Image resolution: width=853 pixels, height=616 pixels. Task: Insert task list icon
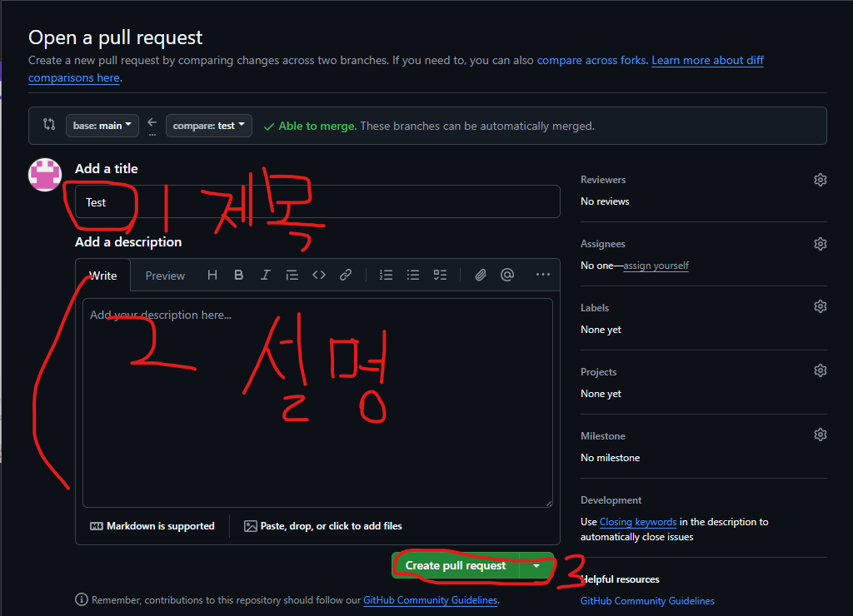click(x=440, y=275)
